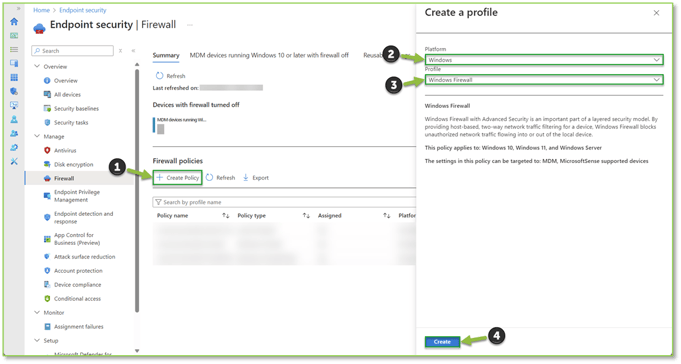Collapse the Manage section

pyautogui.click(x=37, y=136)
